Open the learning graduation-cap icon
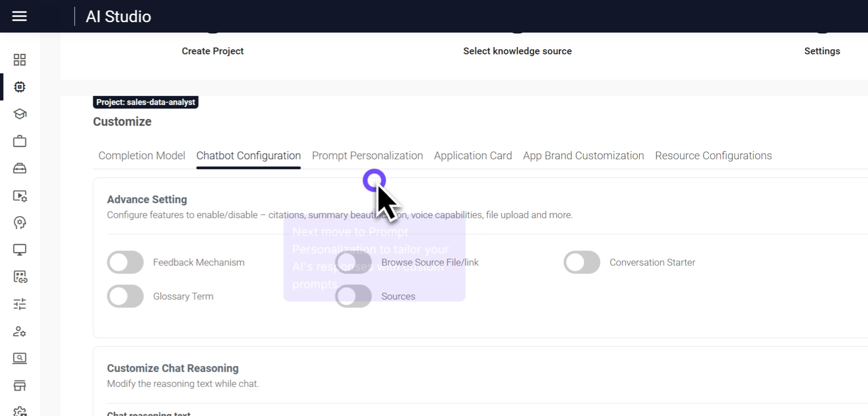Image resolution: width=868 pixels, height=416 pixels. [x=19, y=114]
